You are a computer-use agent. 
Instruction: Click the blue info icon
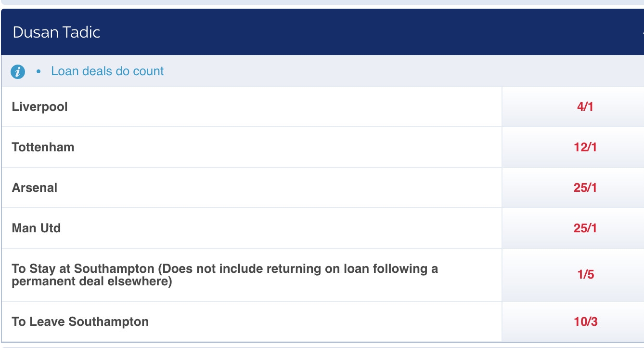click(18, 72)
